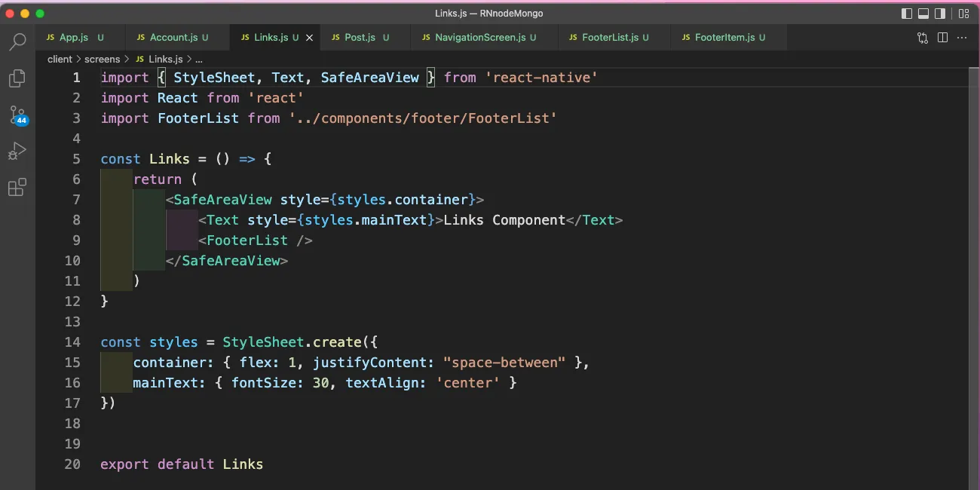Click 'export default Links' on line 20
Screen dimensions: 980x490
pos(182,464)
